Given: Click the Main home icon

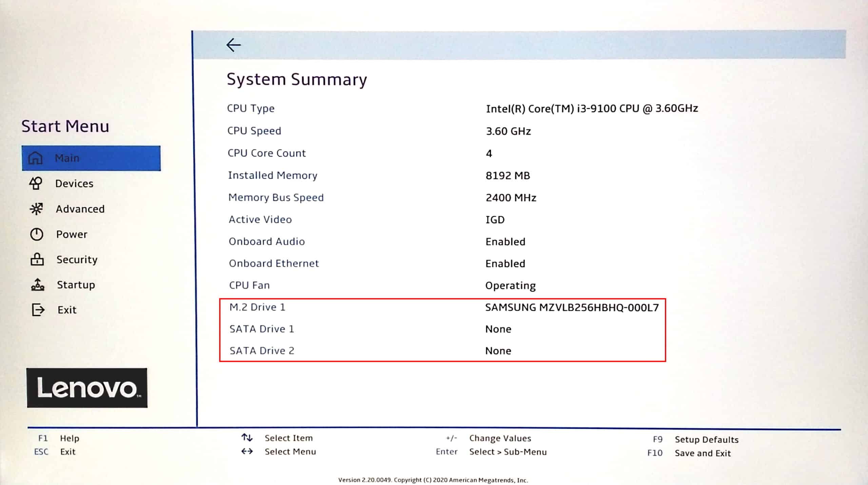Looking at the screenshot, I should (x=35, y=158).
